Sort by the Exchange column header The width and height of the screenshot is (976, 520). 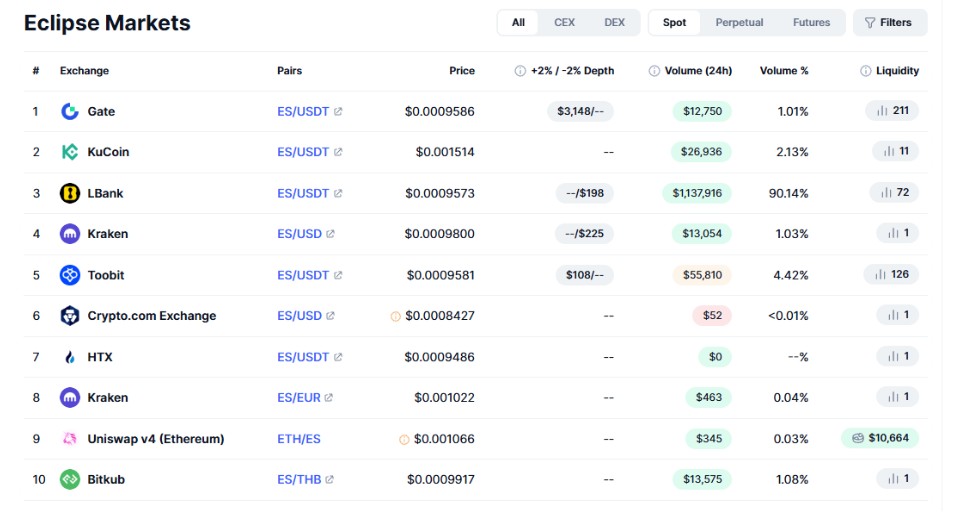pos(84,71)
